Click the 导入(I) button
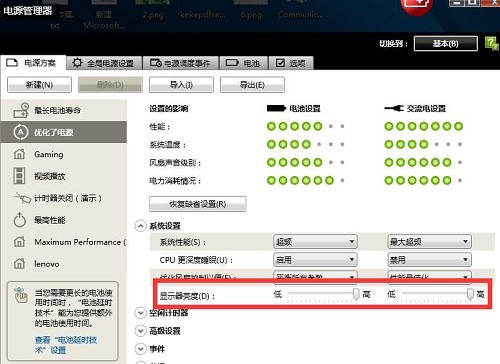Viewport: 500px width, 364px height. tap(181, 85)
